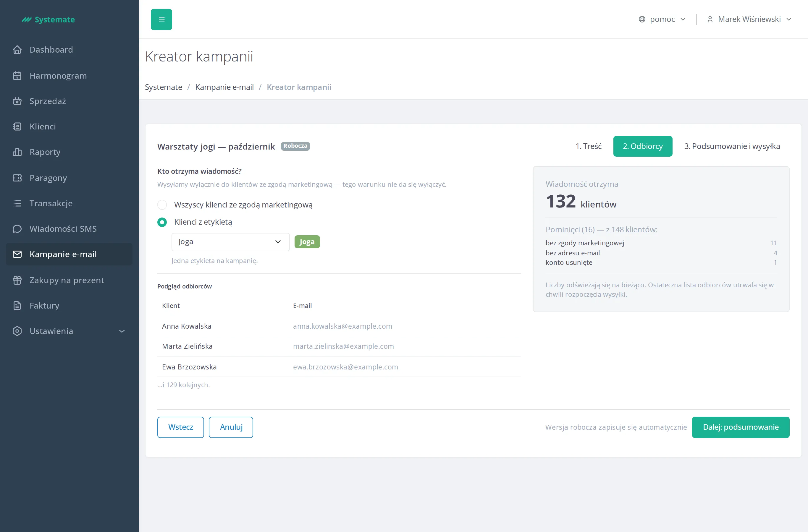The height and width of the screenshot is (532, 808).
Task: Expand the Ustawienia submenu chevron
Action: [x=122, y=331]
